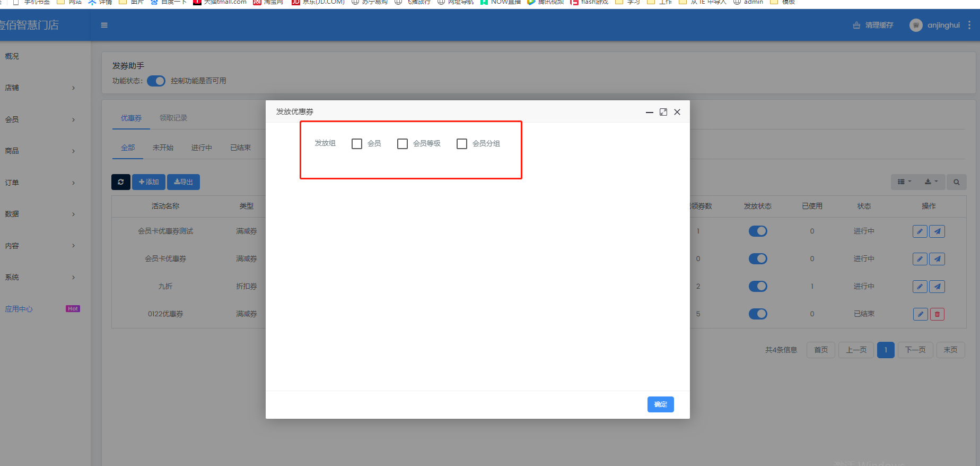Minimize the 发放优惠券 dialog
The image size is (980, 466).
pos(649,112)
